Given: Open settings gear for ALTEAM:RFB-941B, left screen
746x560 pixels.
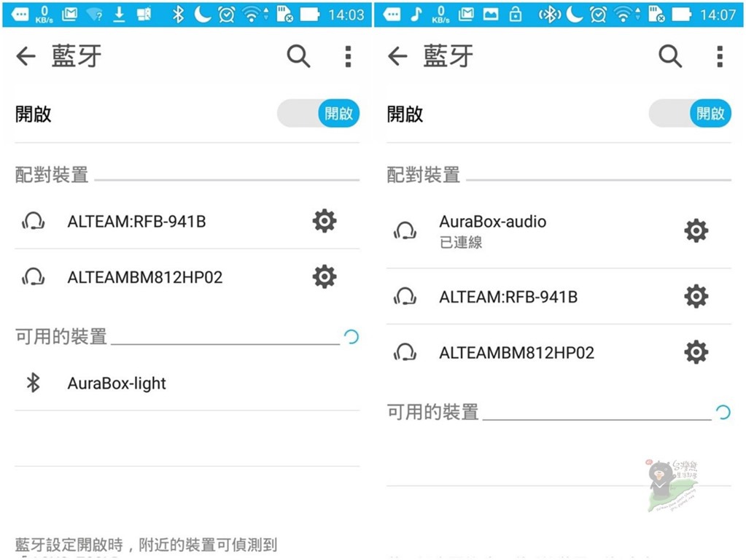Looking at the screenshot, I should click(325, 221).
